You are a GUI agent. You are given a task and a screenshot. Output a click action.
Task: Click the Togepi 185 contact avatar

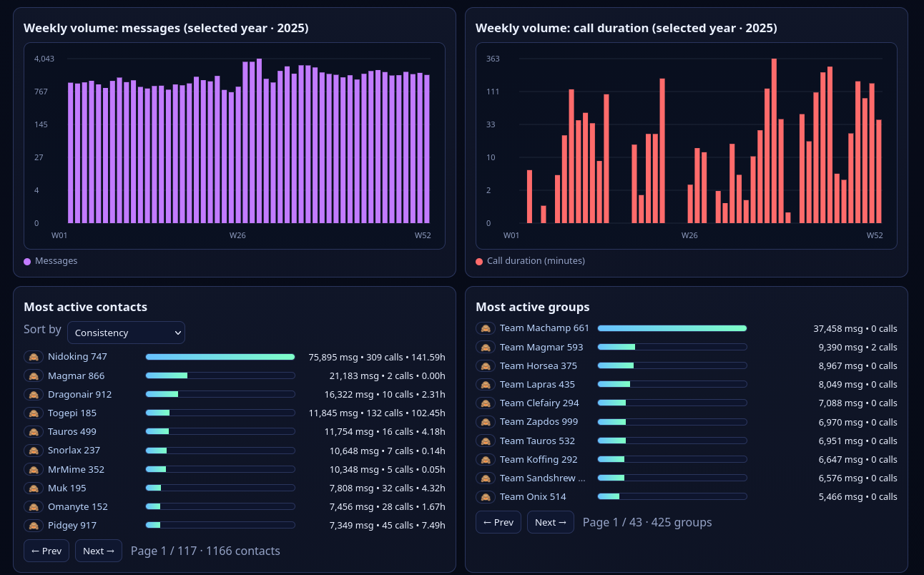(x=33, y=412)
